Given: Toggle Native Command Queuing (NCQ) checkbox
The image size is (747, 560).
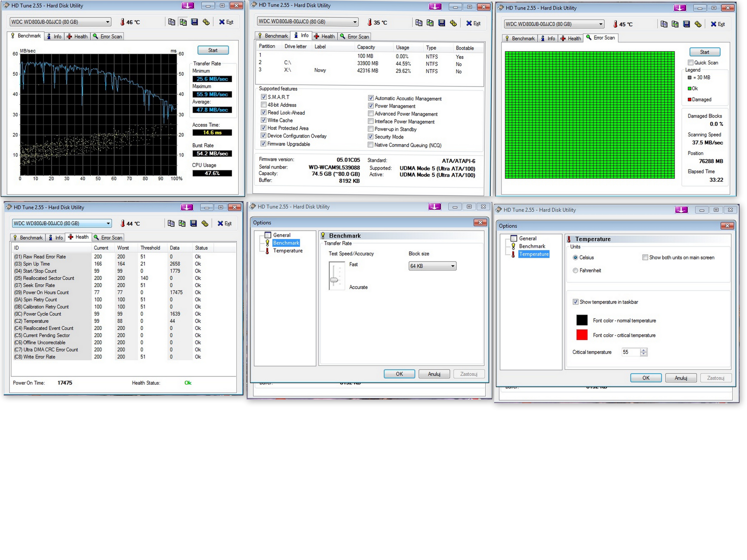Looking at the screenshot, I should 370,145.
